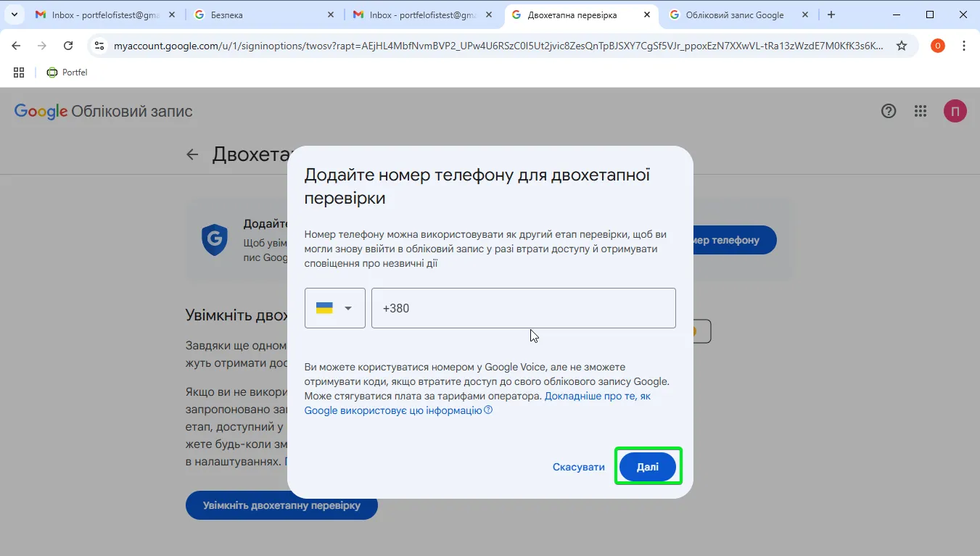Focus the +380 phone number field
The width and height of the screenshot is (980, 556).
[523, 308]
